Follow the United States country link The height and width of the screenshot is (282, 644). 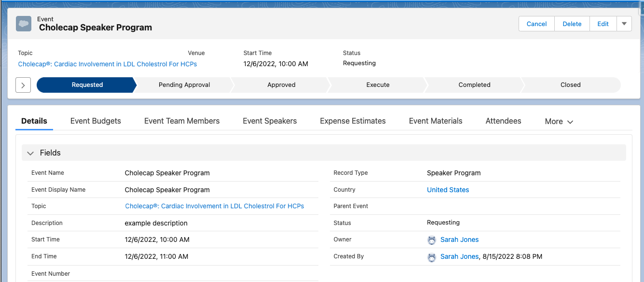448,189
